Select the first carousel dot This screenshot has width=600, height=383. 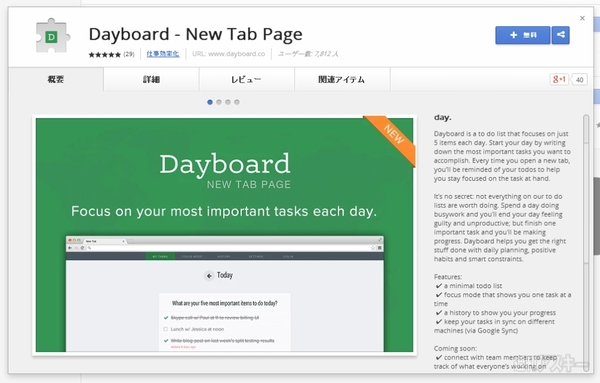(x=210, y=102)
